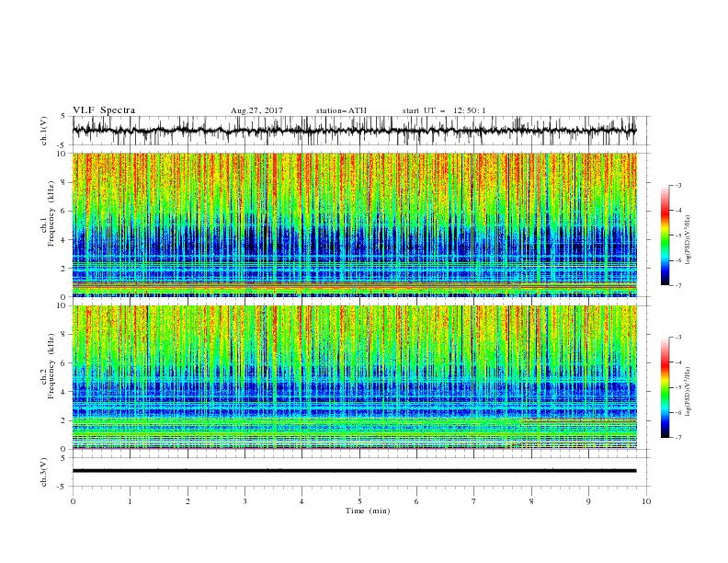Image resolution: width=728 pixels, height=563 pixels.
Task: Click the time axis tick label '0'
Action: point(73,501)
